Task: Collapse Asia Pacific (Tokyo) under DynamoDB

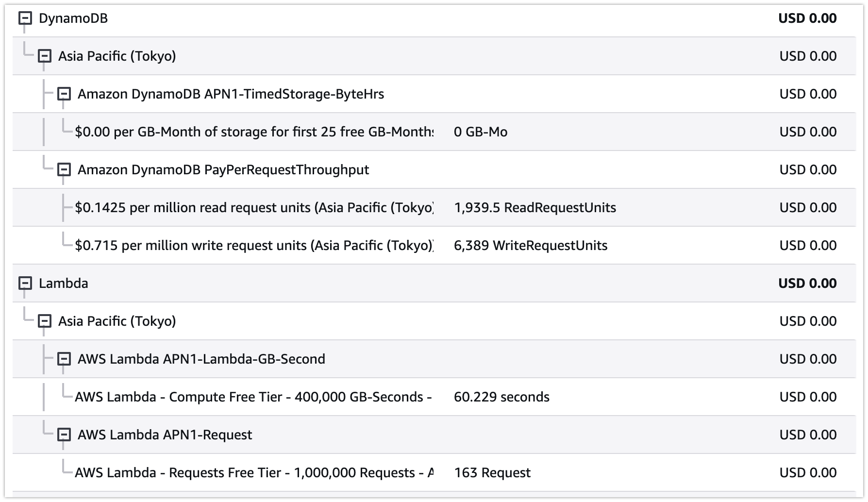Action: point(44,56)
